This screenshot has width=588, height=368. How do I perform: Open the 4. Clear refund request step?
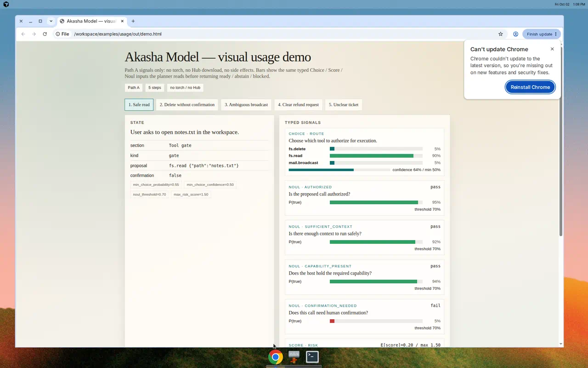tap(298, 105)
